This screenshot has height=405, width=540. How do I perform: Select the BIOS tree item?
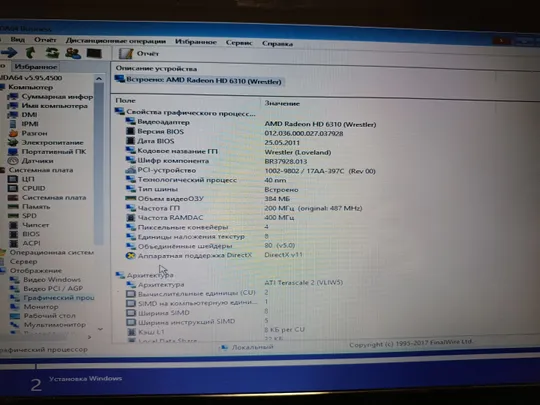tap(24, 234)
